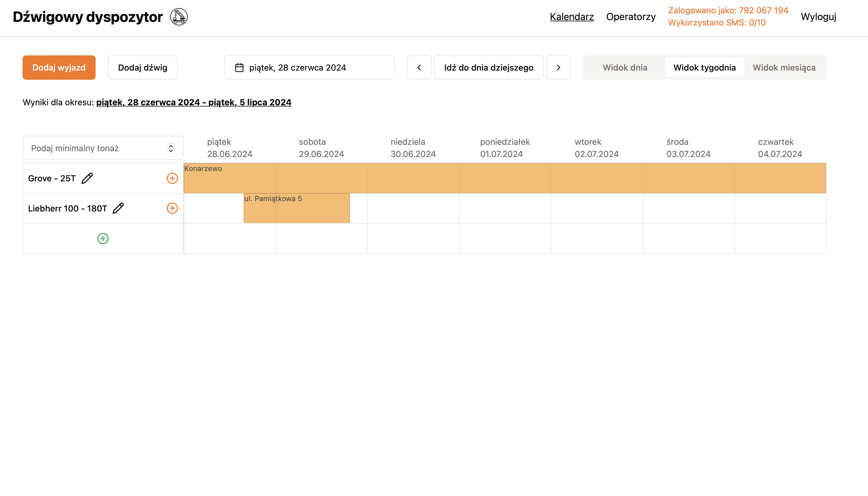This screenshot has height=496, width=868.
Task: Click the poniedziałek 01.07.2024 column header
Action: (505, 148)
